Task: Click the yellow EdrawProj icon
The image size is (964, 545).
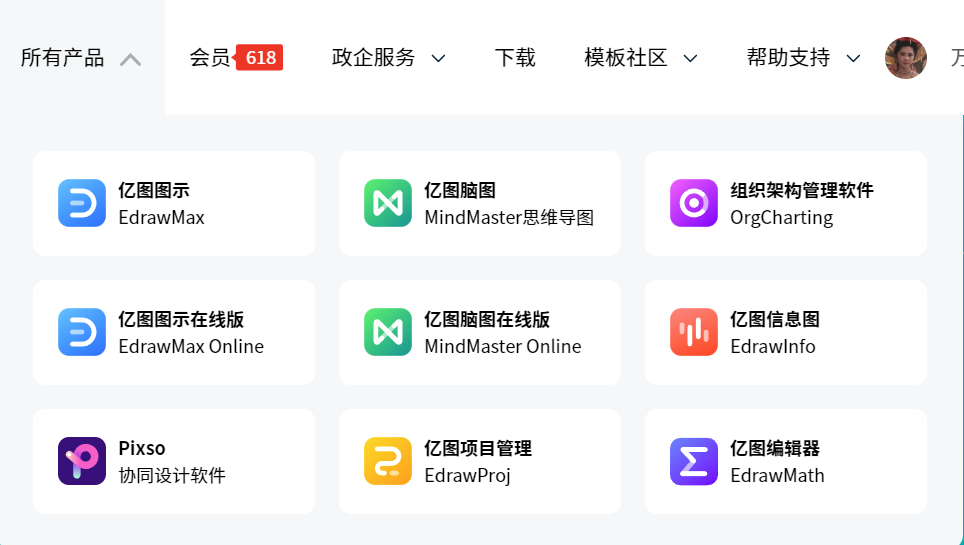Action: pyautogui.click(x=388, y=461)
